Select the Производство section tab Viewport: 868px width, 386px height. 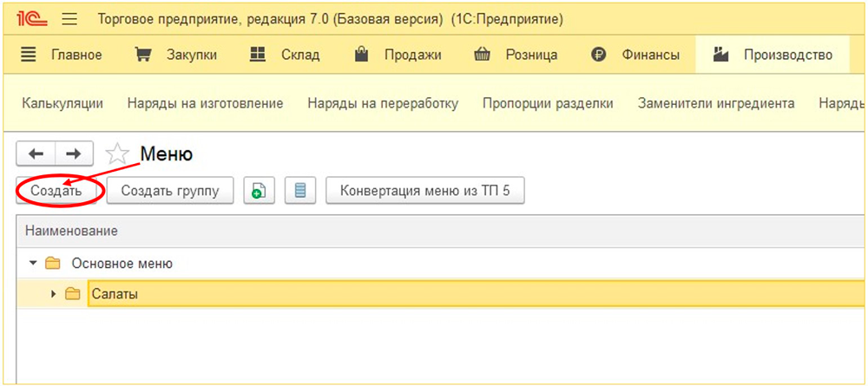(773, 56)
